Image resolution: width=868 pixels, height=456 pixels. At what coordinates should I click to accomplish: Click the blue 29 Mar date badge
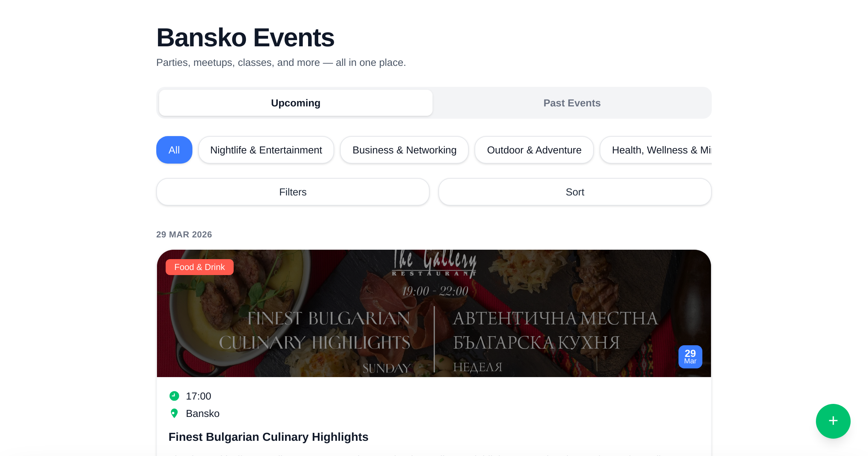(x=690, y=357)
